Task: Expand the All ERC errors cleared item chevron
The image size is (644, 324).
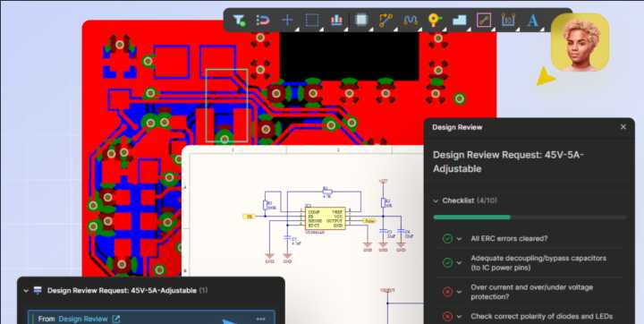Action: (x=459, y=239)
